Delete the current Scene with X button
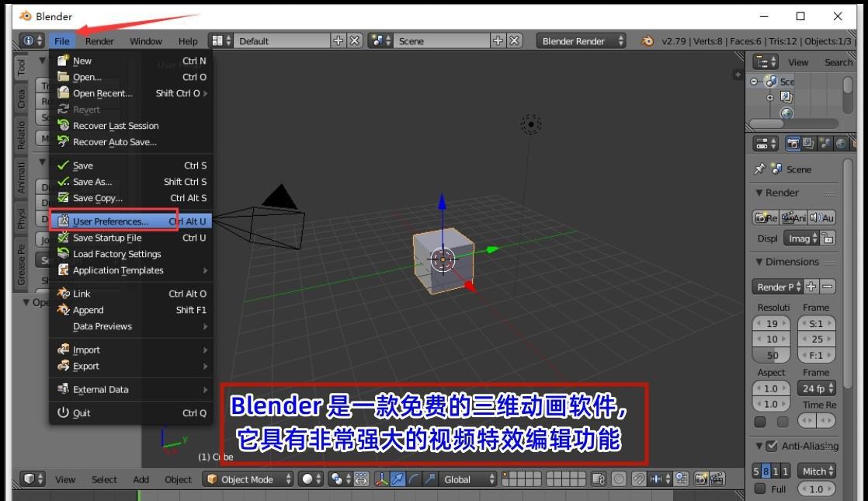868x501 pixels. click(x=515, y=41)
